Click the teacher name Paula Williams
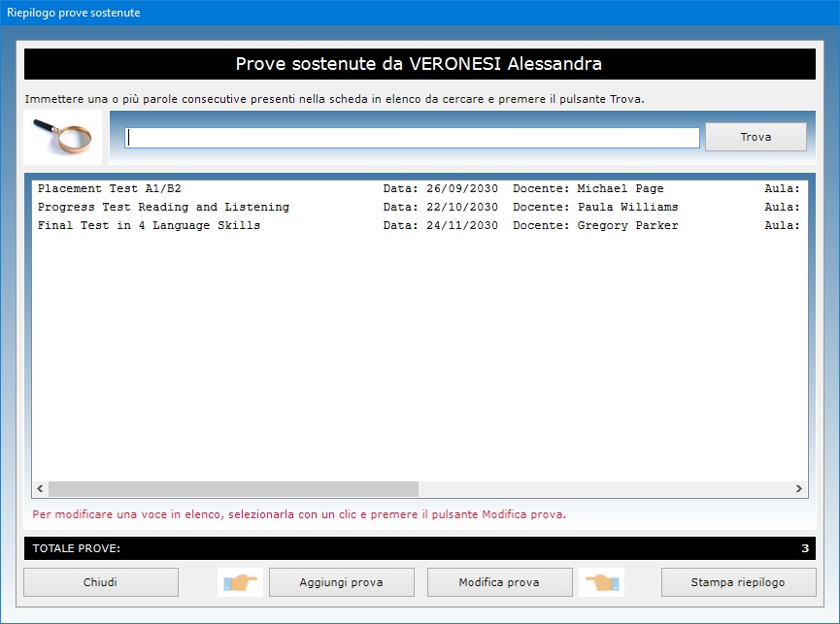Image resolution: width=840 pixels, height=624 pixels. [x=628, y=207]
